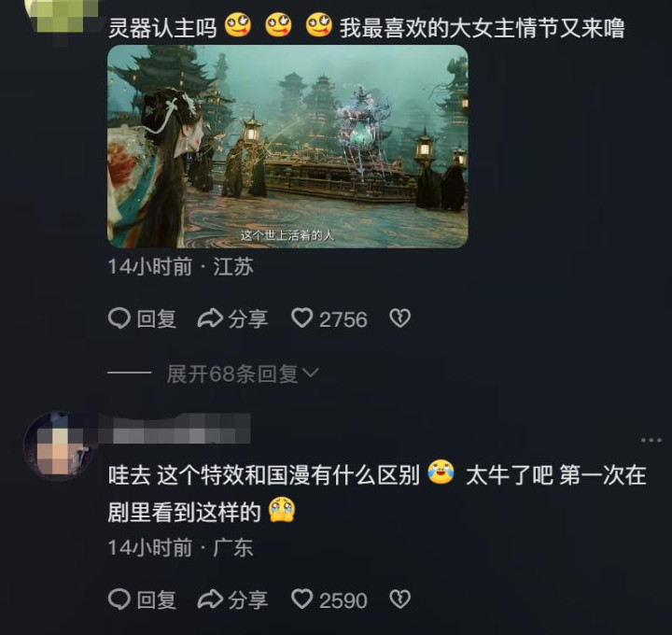Click 分享 text under the second comment

[x=247, y=600]
